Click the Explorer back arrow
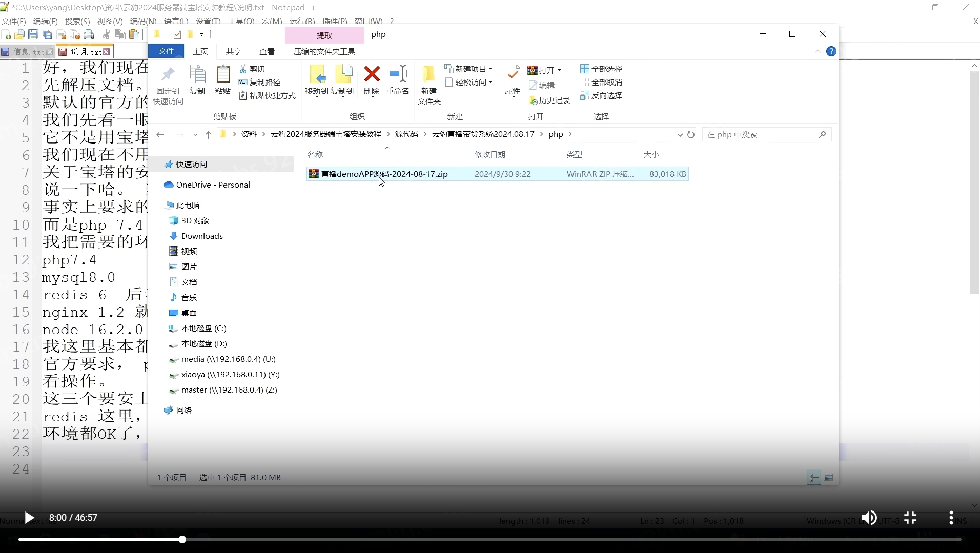This screenshot has width=980, height=553. 160,135
